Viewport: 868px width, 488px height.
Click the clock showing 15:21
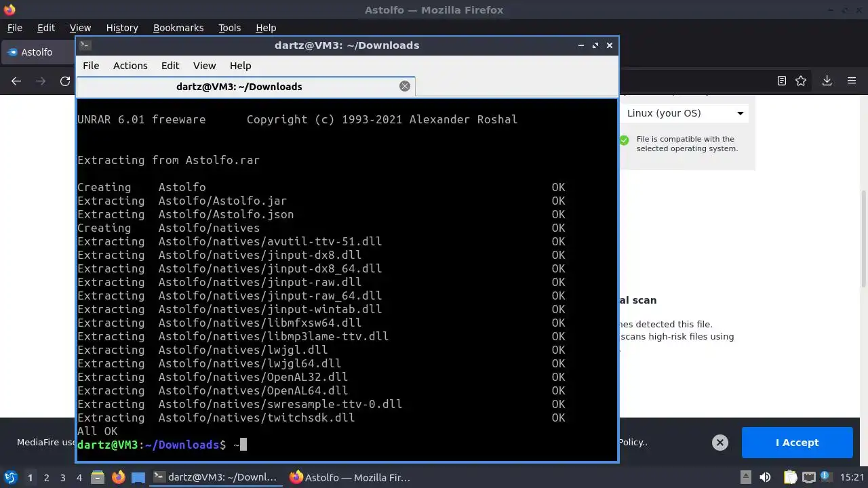(852, 477)
